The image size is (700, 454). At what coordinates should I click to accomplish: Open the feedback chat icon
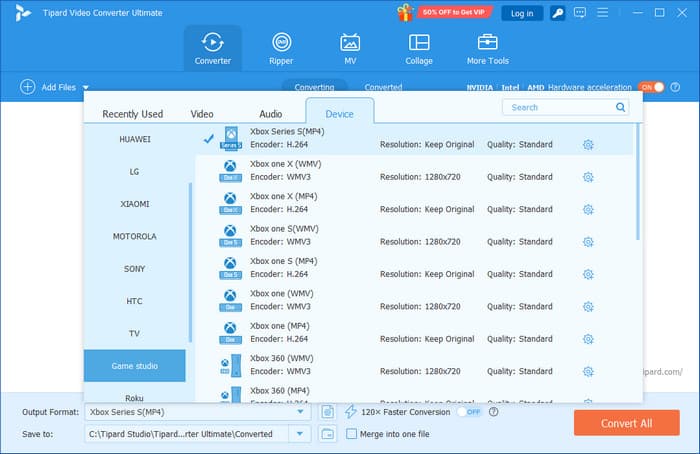coord(580,12)
